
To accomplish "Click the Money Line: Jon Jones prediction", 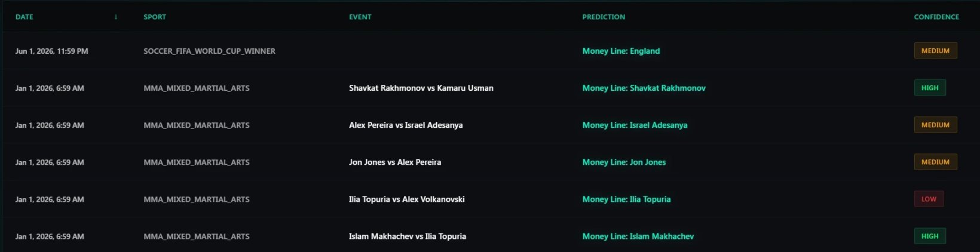I will coord(624,162).
